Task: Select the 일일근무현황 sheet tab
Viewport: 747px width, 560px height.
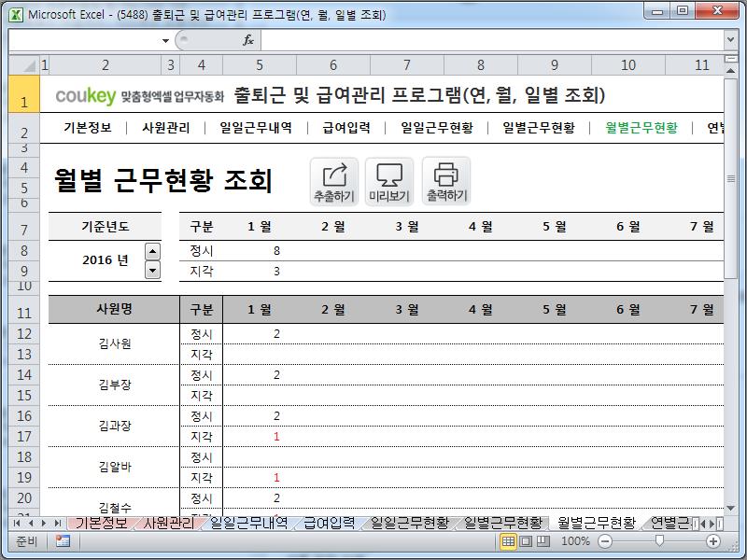Action: [410, 523]
